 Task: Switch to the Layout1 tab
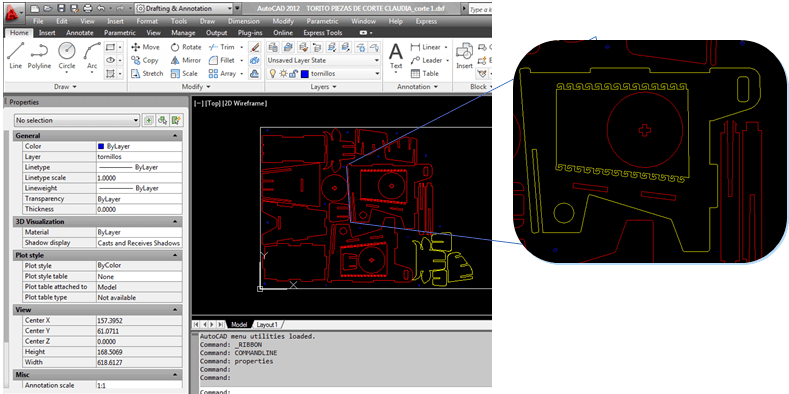(x=267, y=325)
